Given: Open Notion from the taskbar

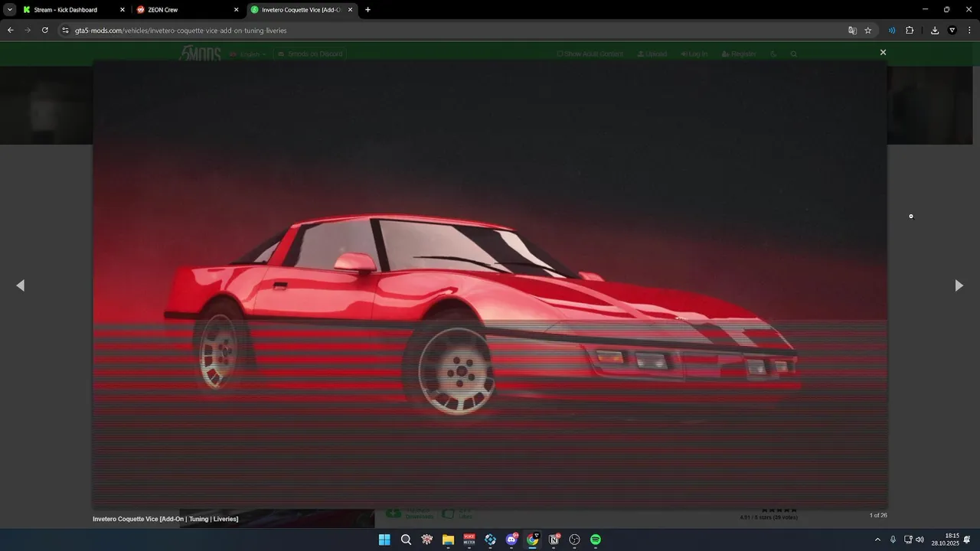Looking at the screenshot, I should coord(554,540).
